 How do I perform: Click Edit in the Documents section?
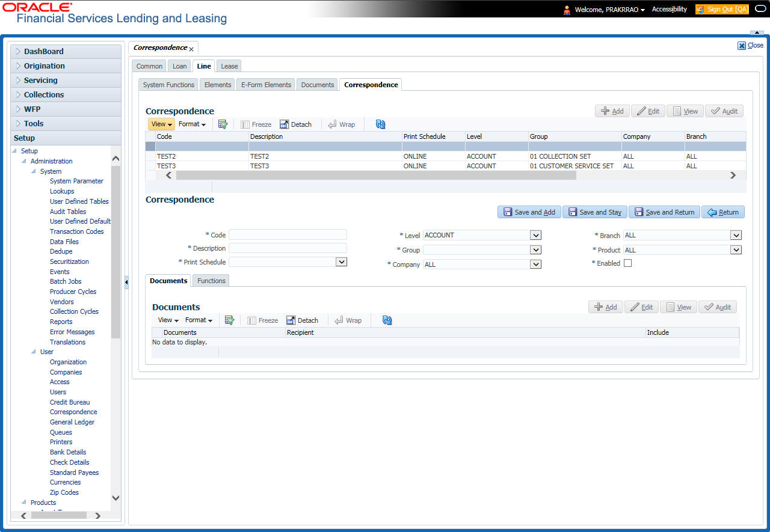tap(642, 307)
